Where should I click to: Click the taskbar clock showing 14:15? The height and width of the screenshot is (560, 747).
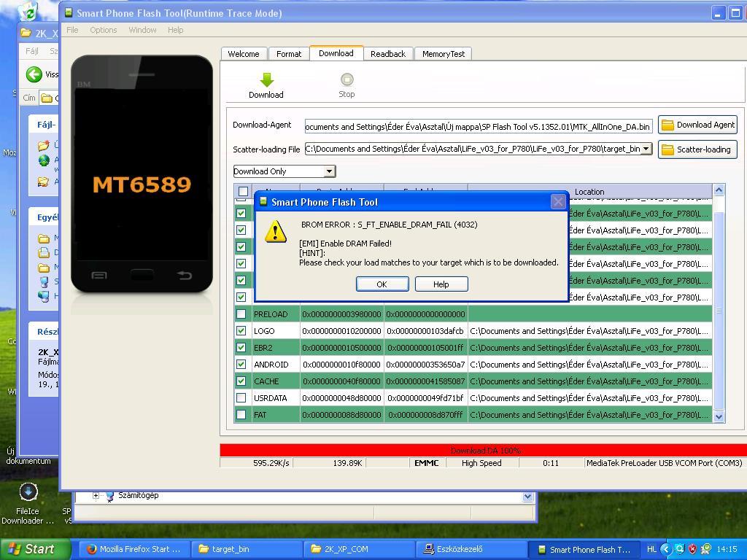point(727,549)
